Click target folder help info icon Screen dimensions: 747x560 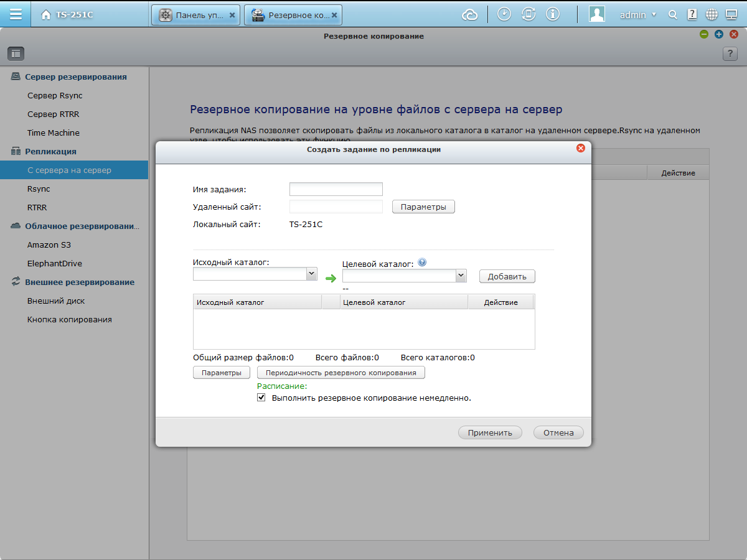pos(422,263)
